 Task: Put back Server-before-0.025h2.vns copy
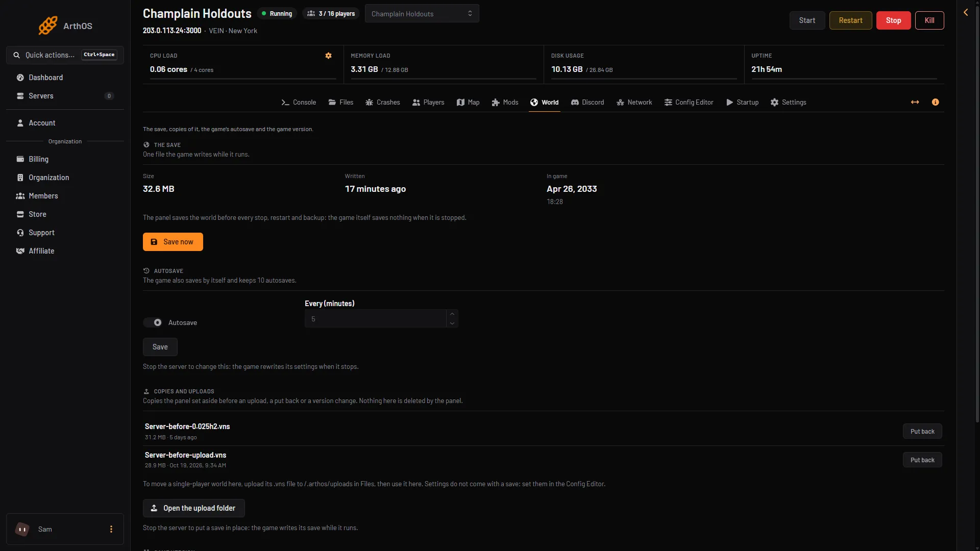922,432
